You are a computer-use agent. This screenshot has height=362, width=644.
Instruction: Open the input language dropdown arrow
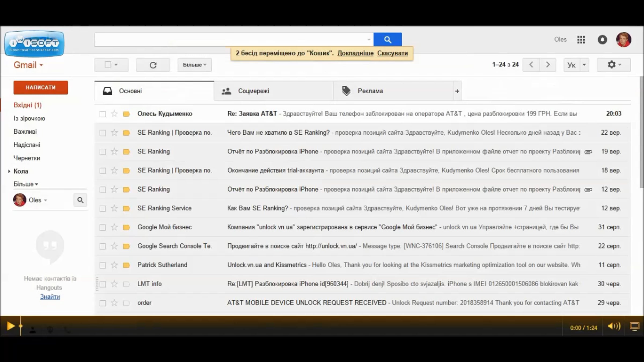584,65
